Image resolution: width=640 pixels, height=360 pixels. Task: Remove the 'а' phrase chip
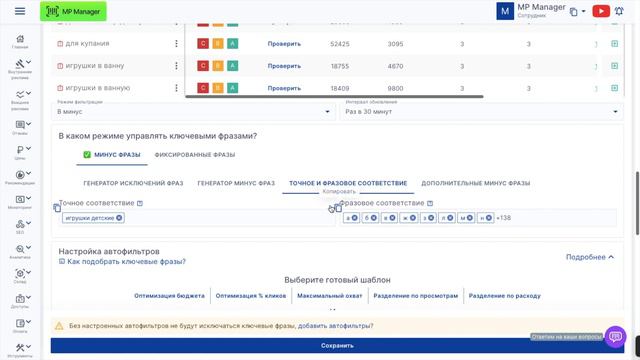(355, 218)
